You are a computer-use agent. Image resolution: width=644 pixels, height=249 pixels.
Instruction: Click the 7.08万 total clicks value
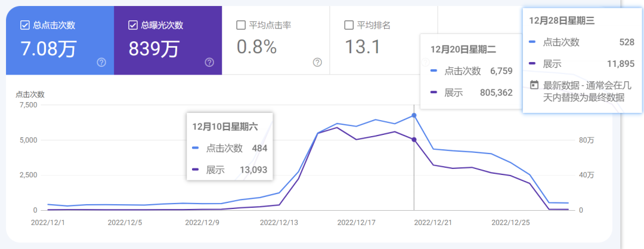[48, 47]
